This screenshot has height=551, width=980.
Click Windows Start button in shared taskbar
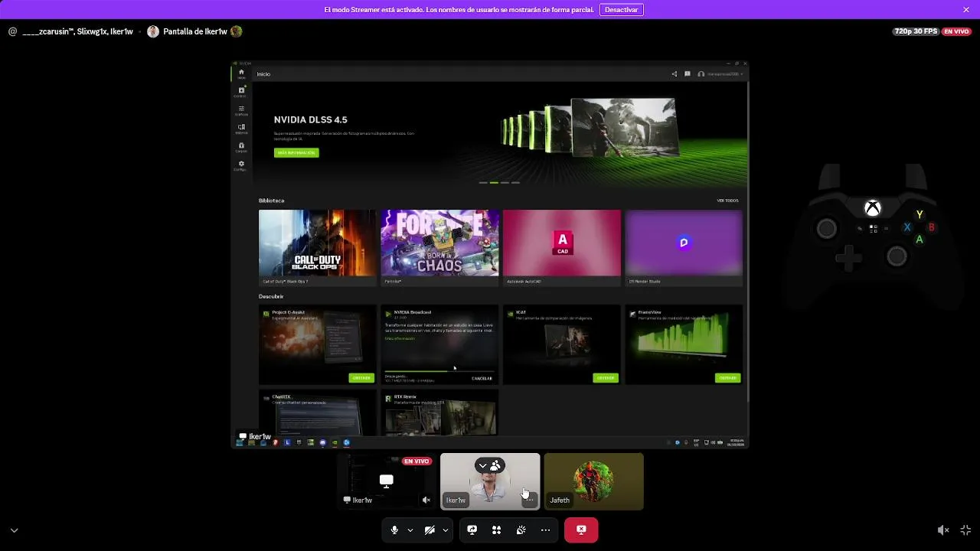point(240,442)
